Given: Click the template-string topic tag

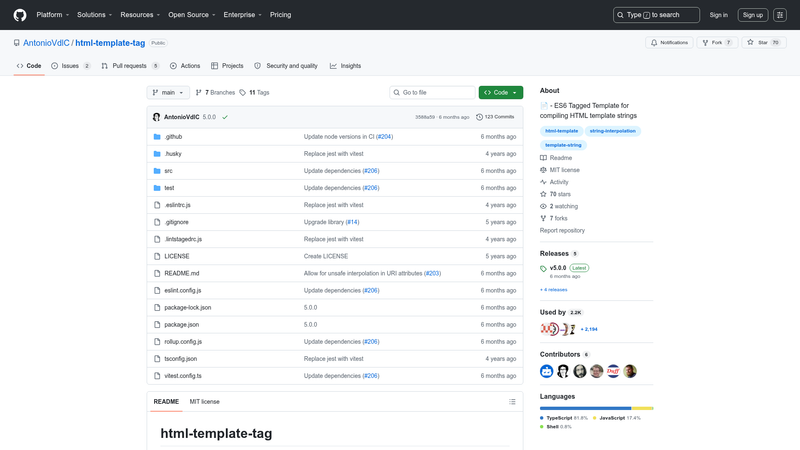Looking at the screenshot, I should (x=563, y=145).
